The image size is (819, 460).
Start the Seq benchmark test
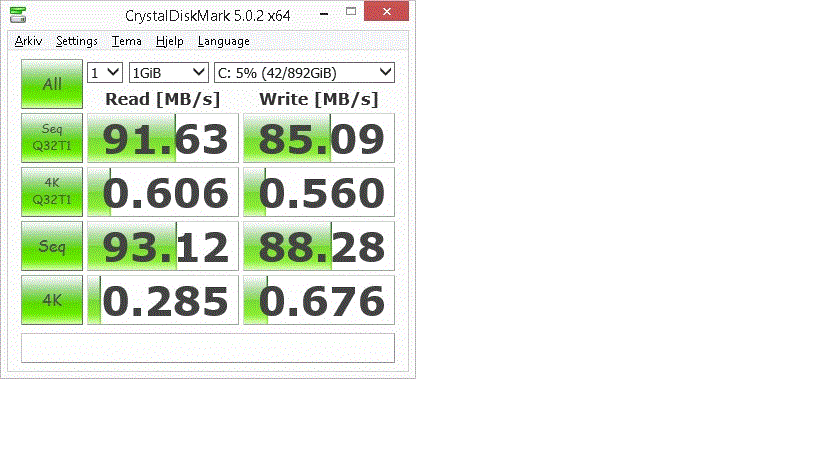[52, 246]
